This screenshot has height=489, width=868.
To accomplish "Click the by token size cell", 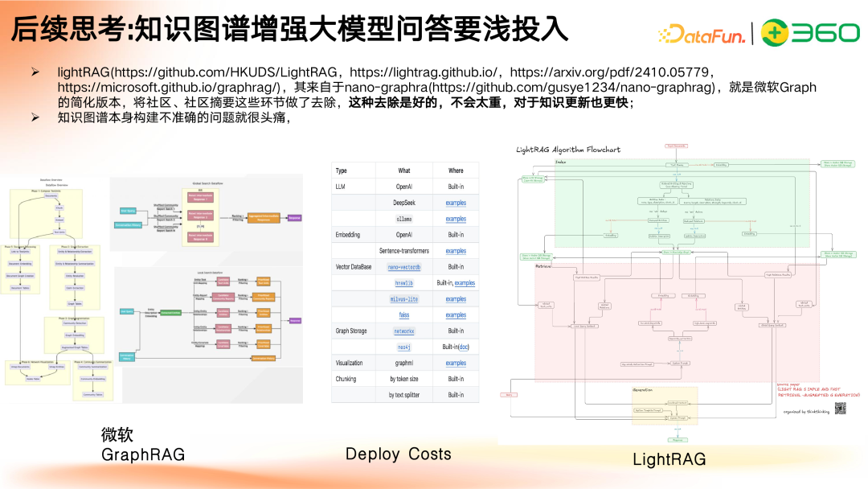I will (404, 380).
